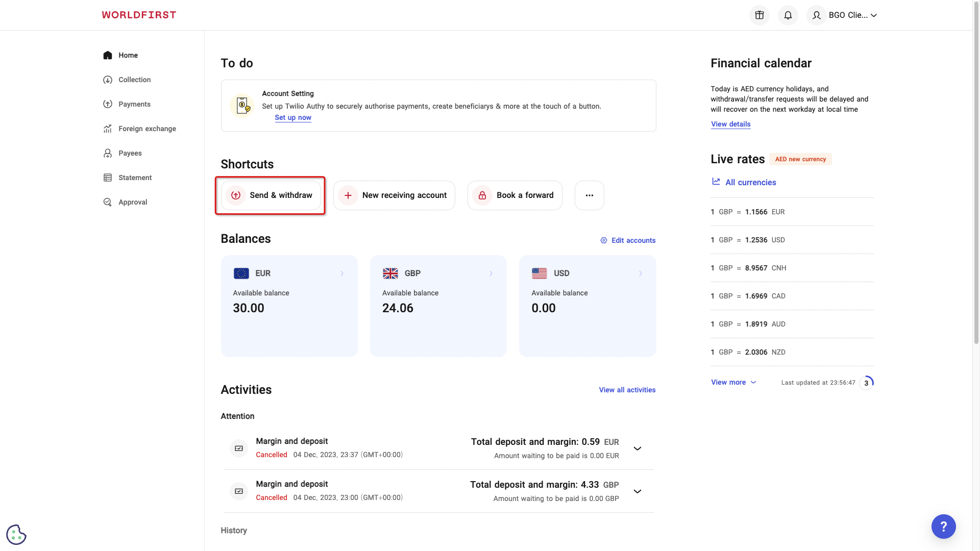This screenshot has height=551, width=980.
Task: Open the more shortcuts ellipsis
Action: [x=589, y=195]
